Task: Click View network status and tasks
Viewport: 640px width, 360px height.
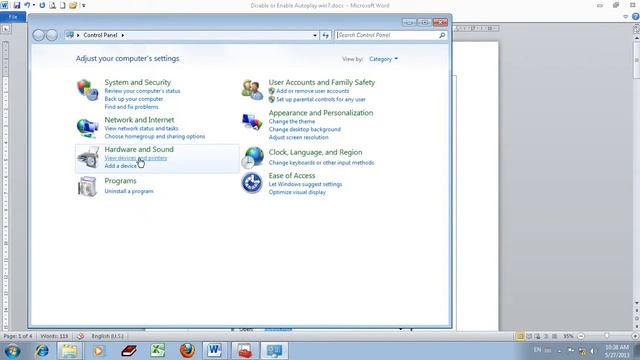Action: pos(141,128)
